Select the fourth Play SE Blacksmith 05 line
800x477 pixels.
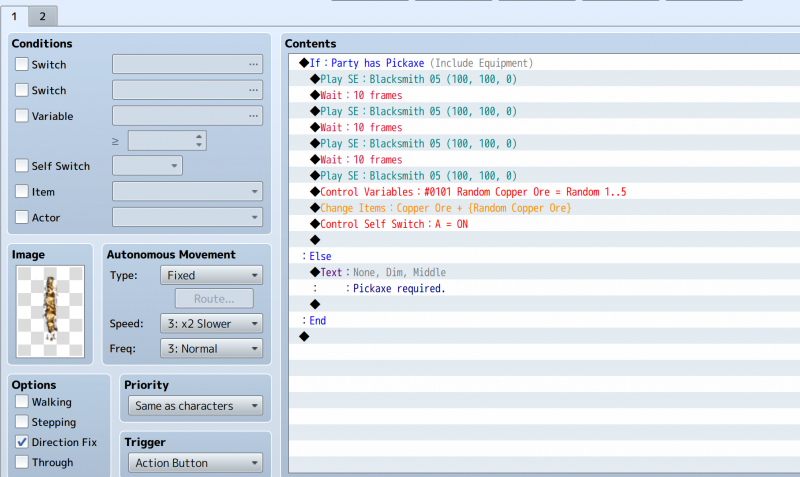[x=544, y=175]
